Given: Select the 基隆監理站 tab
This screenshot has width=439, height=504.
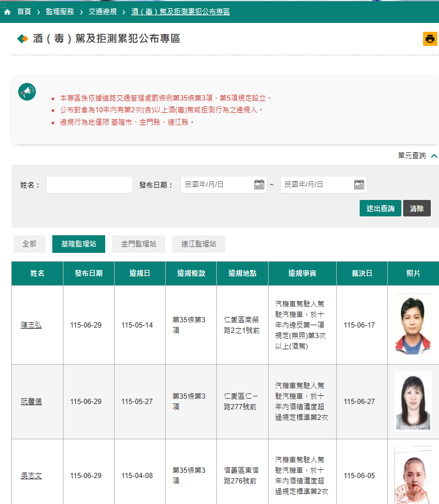Looking at the screenshot, I should click(x=79, y=244).
